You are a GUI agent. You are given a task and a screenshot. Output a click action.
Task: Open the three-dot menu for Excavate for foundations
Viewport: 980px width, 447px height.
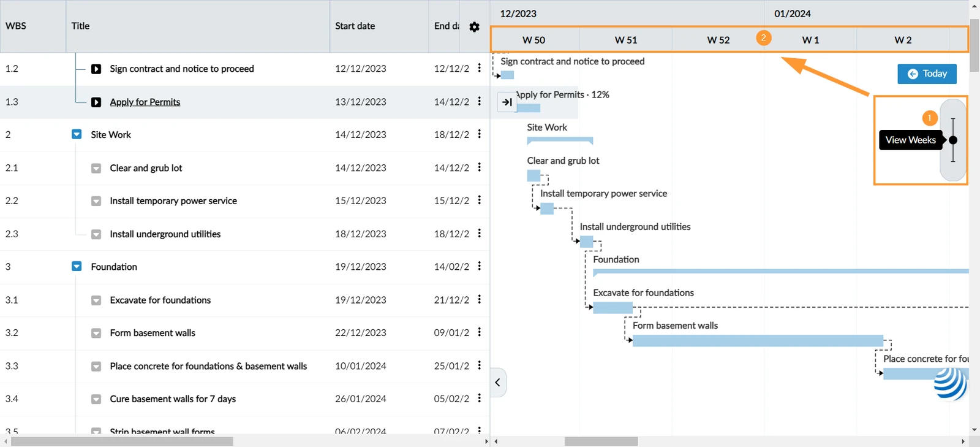point(479,299)
